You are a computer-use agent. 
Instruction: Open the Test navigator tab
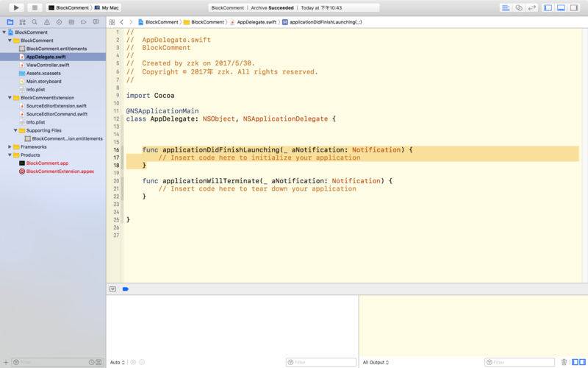(59, 22)
